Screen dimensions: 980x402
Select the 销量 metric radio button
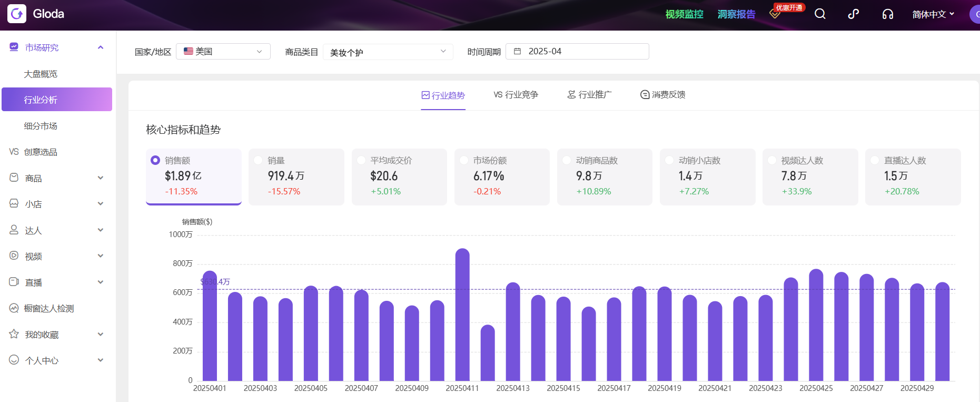point(258,160)
